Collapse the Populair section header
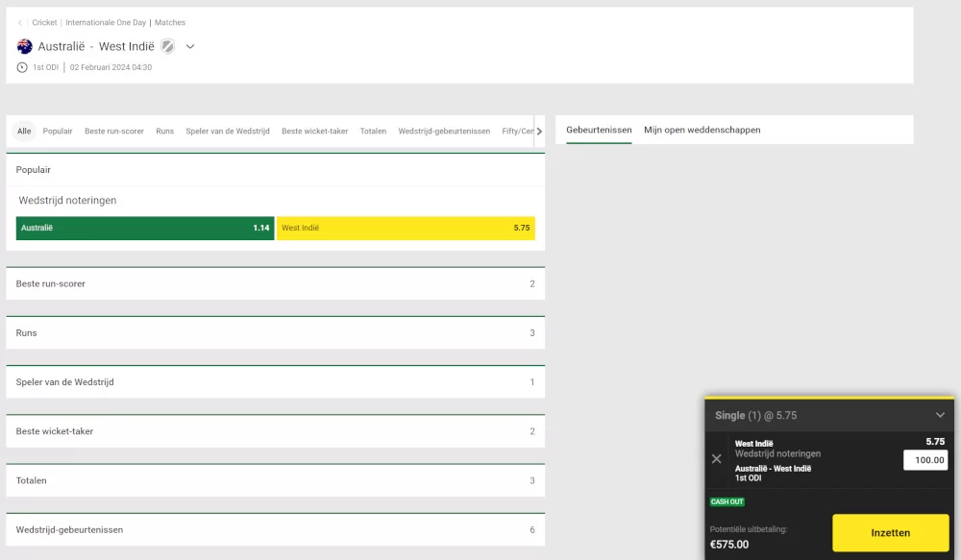This screenshot has height=560, width=961. point(275,170)
